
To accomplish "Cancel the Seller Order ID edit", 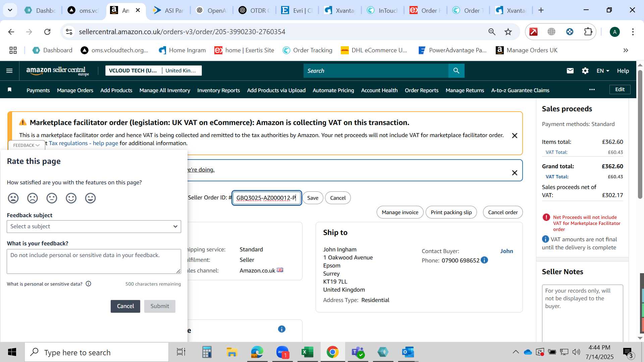I will pyautogui.click(x=338, y=198).
